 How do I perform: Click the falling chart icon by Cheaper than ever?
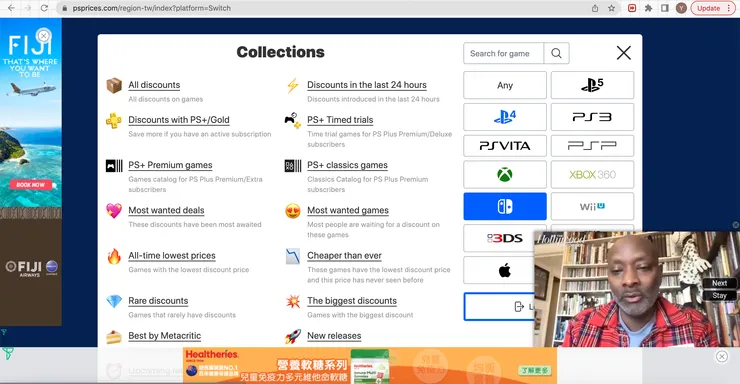293,256
